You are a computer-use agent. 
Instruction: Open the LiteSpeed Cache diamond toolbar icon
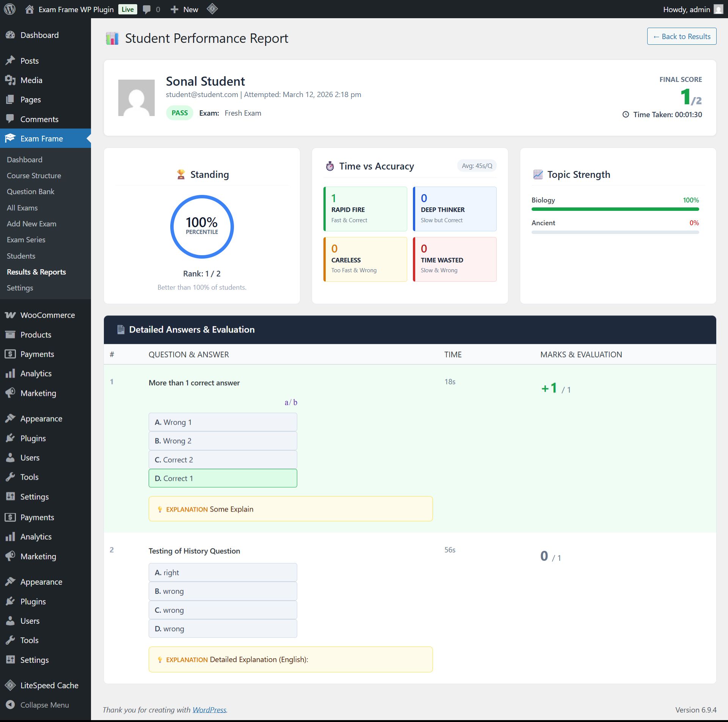click(212, 9)
